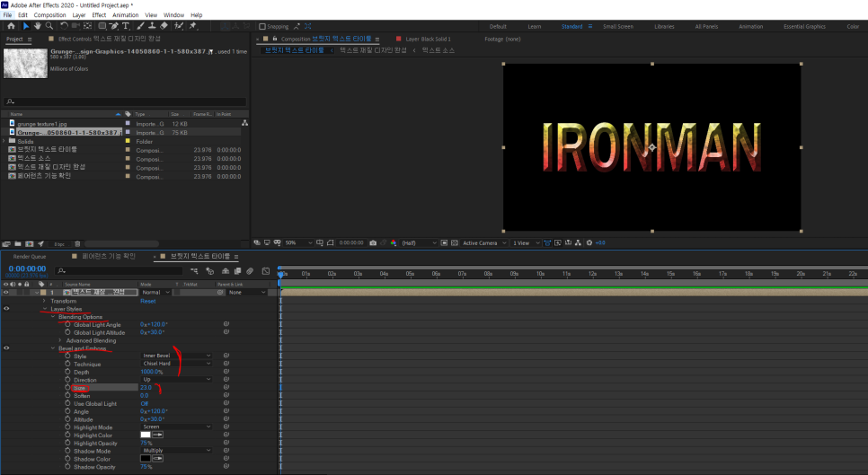Screen dimensions: 868x475
Task: Click the timeline current time 0:00:00:00
Action: 27,268
